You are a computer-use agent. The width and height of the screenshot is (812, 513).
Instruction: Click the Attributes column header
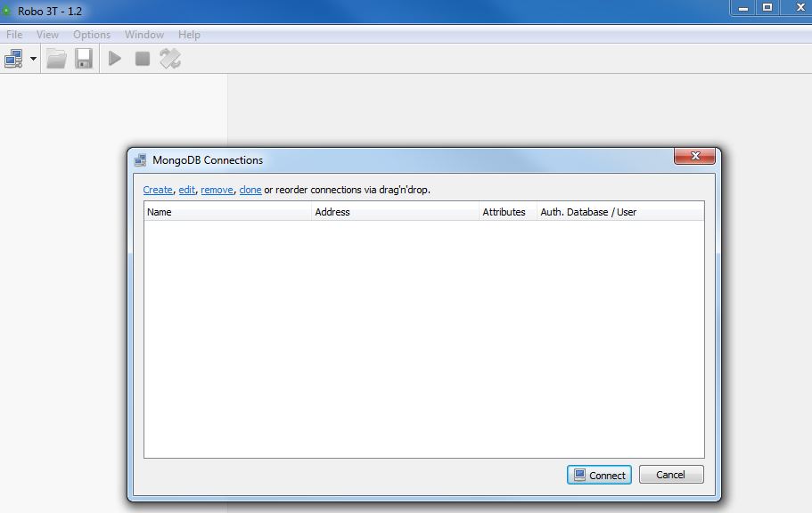pos(508,212)
